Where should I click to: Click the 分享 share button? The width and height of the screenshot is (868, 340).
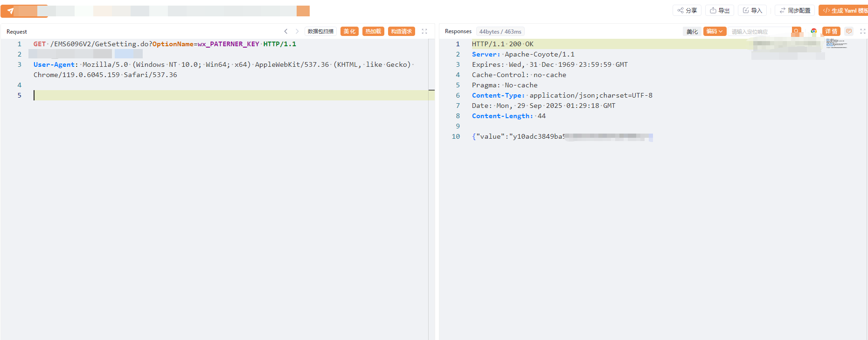[x=687, y=10]
